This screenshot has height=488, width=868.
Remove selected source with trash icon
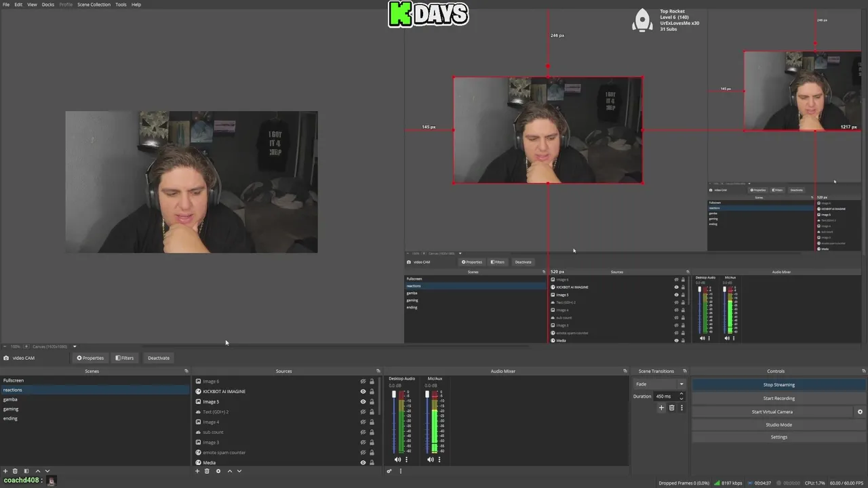207,471
